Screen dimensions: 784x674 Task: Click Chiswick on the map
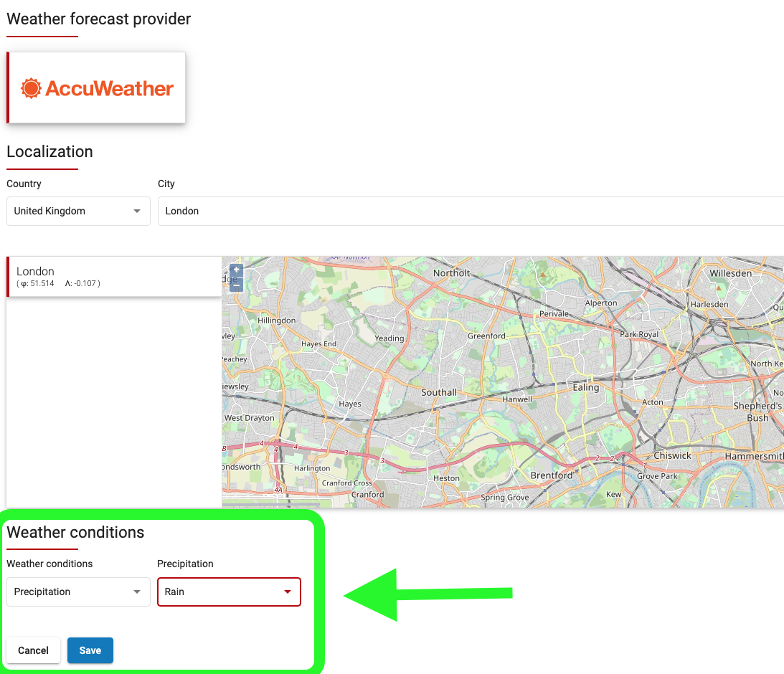coord(673,455)
